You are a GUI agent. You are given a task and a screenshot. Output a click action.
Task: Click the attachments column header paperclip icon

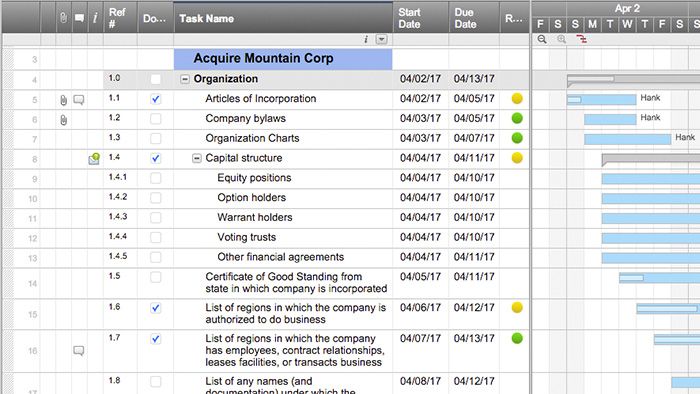point(63,18)
